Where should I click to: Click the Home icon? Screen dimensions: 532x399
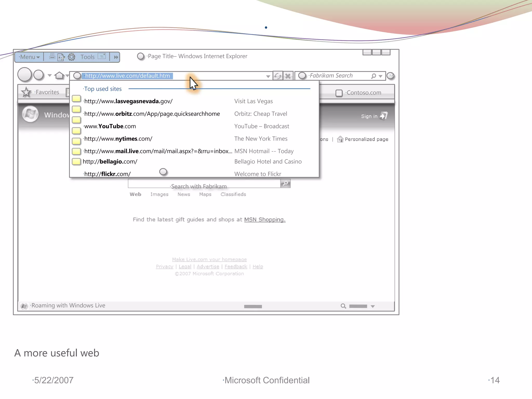59,75
